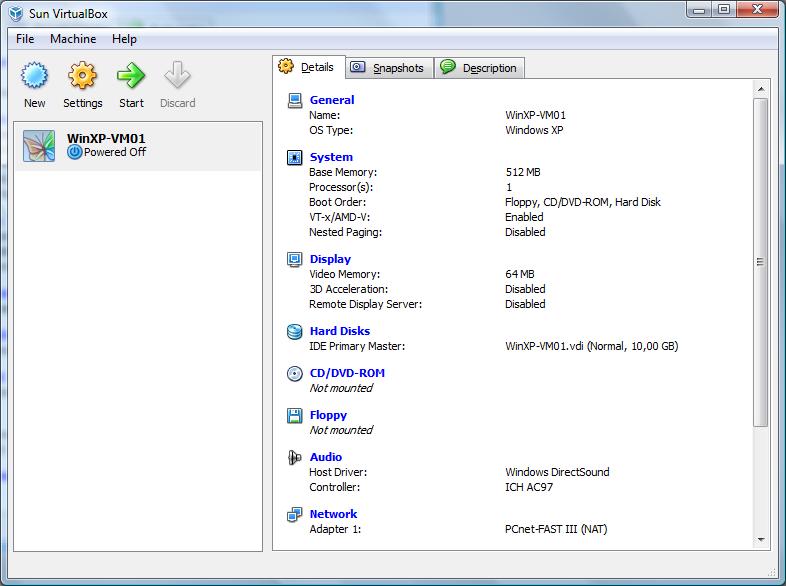Click the details scrollbar down arrow
Screen dimensions: 786x586
pos(761,540)
